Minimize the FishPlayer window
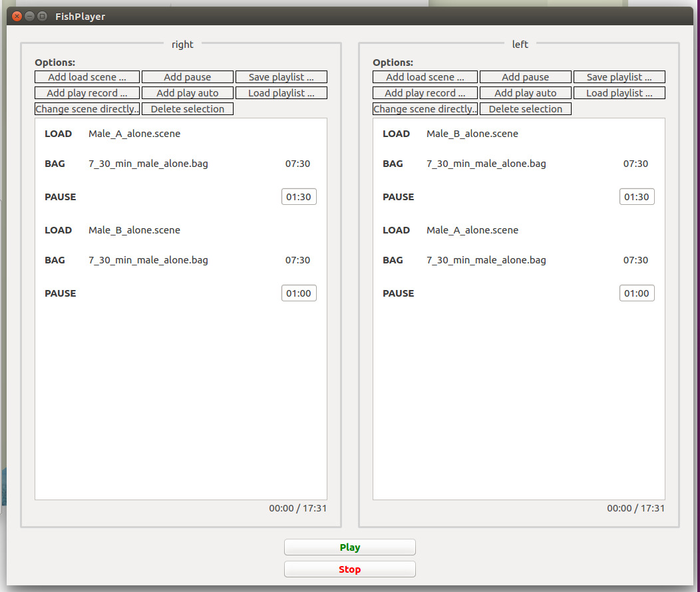Viewport: 700px width, 592px height. coord(29,17)
